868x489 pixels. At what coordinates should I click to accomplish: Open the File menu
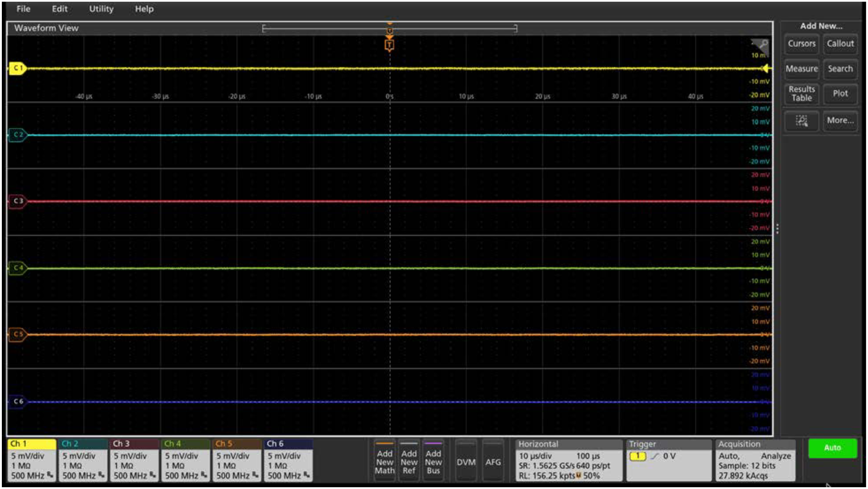click(x=23, y=9)
